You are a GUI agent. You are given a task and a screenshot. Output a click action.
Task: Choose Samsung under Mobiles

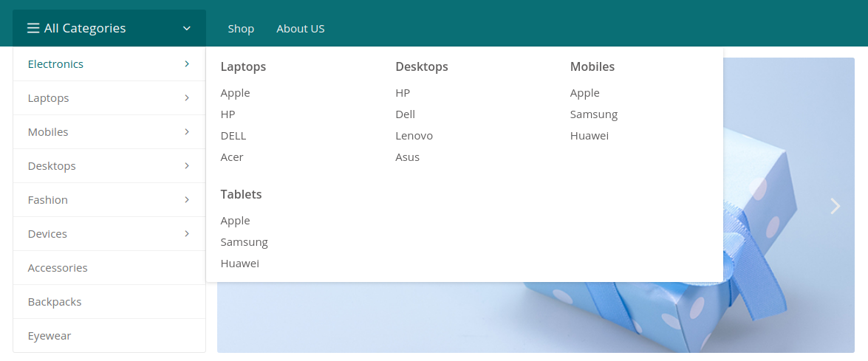(x=594, y=114)
